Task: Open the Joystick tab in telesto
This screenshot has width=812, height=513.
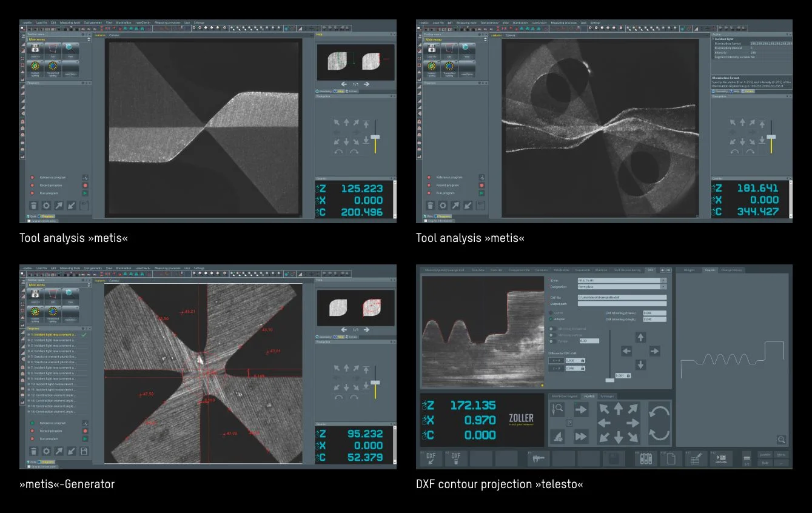Action: pyautogui.click(x=588, y=396)
